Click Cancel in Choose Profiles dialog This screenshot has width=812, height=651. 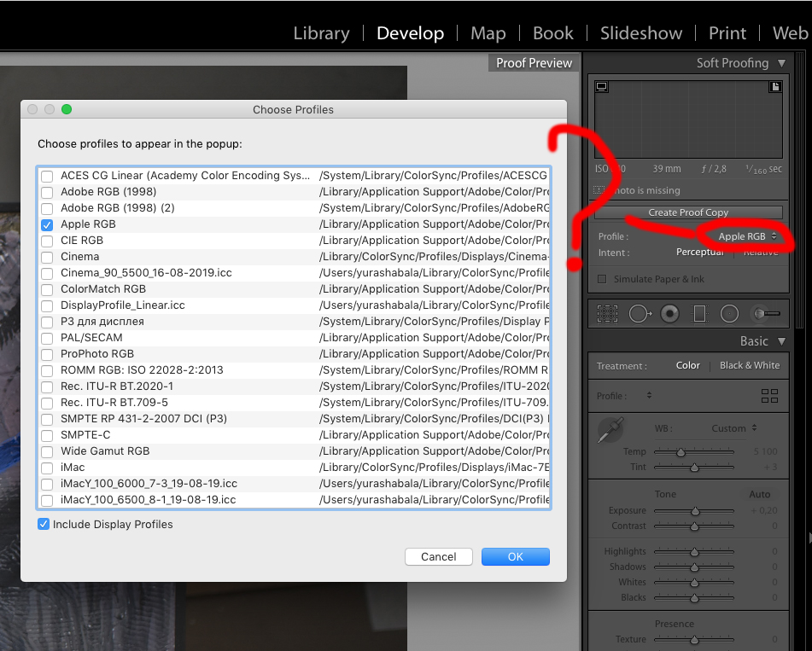439,557
